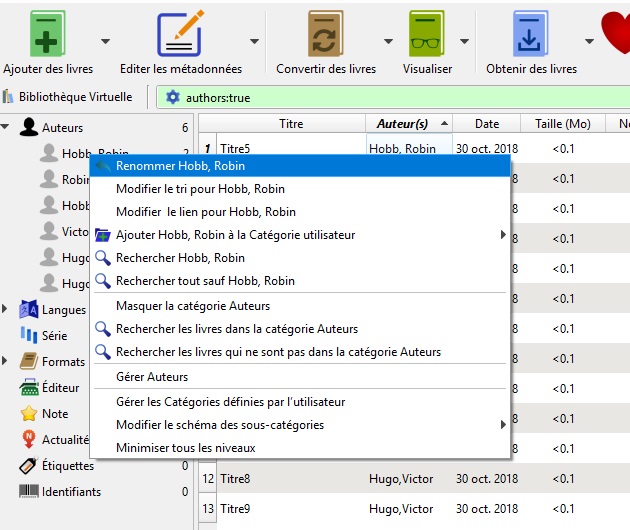Image resolution: width=630 pixels, height=530 pixels.
Task: Click the Identifiants count 0
Action: tap(185, 491)
